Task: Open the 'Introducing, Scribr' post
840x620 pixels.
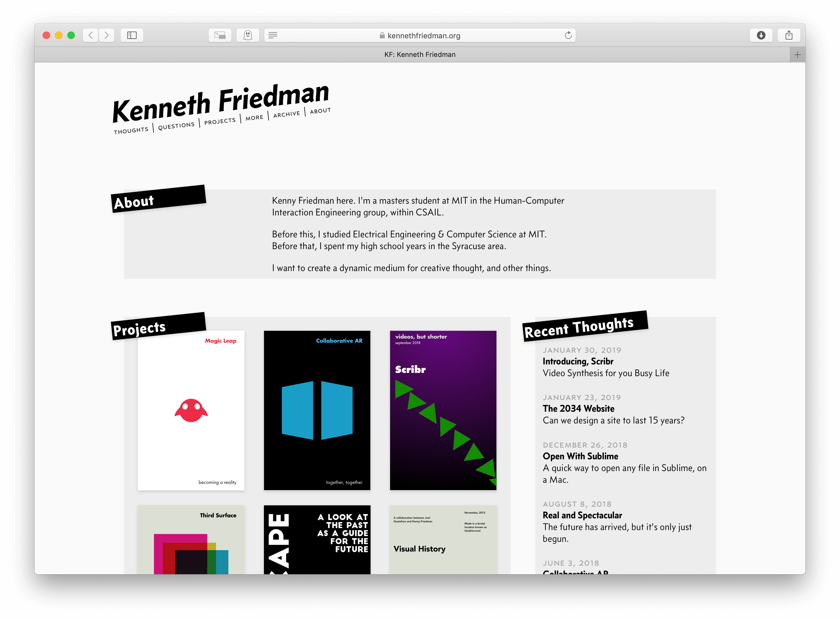Action: 578,361
